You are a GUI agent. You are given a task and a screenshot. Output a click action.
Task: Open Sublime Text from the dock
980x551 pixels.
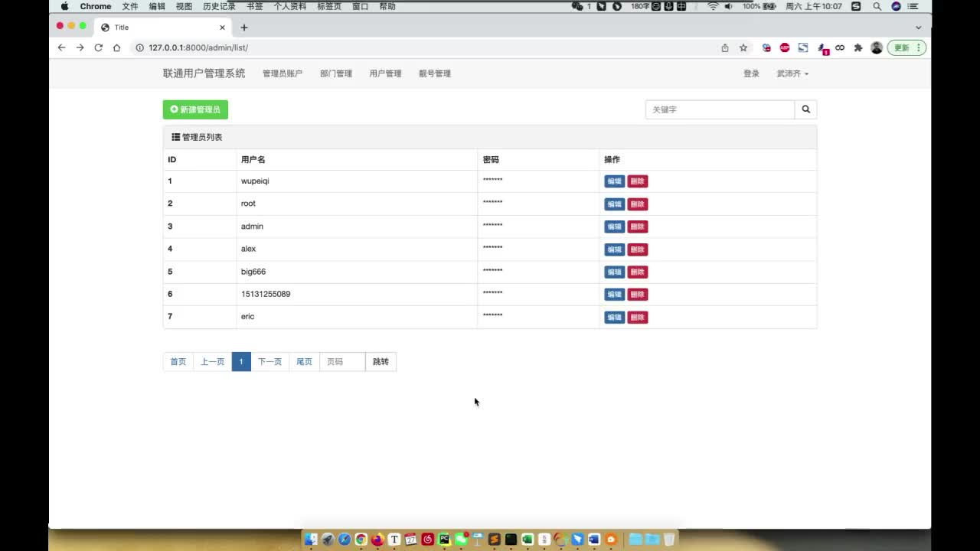coord(495,540)
